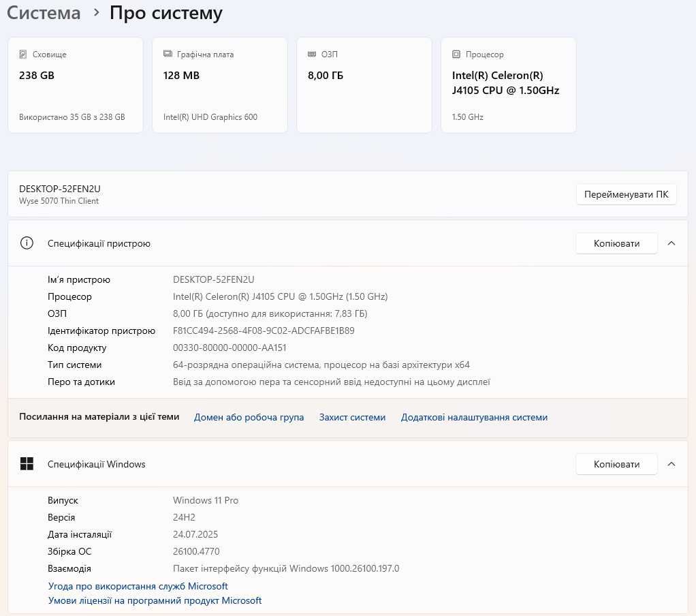The width and height of the screenshot is (696, 616).
Task: Select the device ID F81CC494-2568-4F08-9C02-ADCFAFBE1B89
Action: click(264, 330)
